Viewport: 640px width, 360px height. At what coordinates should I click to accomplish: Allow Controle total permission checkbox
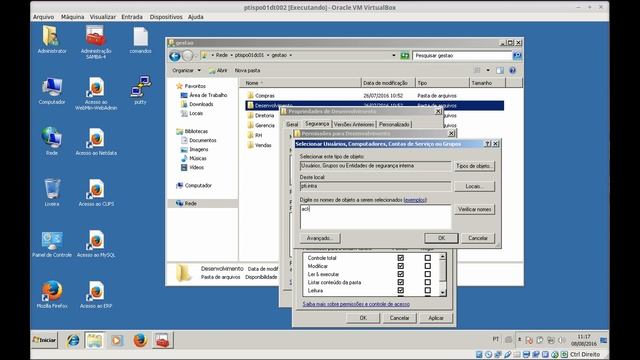pyautogui.click(x=400, y=258)
